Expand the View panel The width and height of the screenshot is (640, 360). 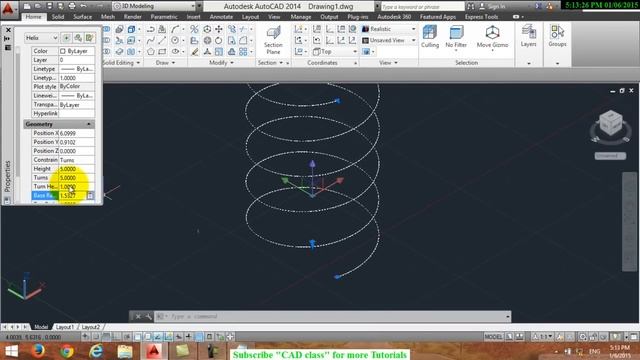(388, 63)
